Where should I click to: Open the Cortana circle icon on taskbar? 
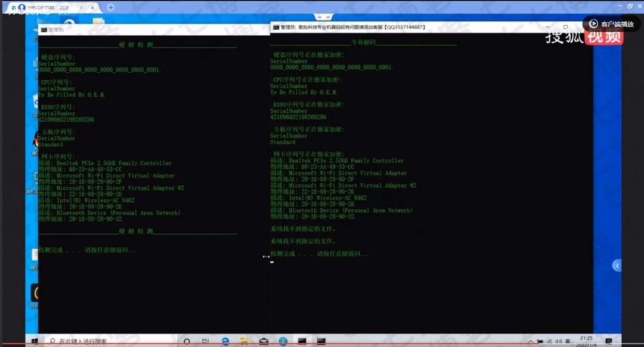187,341
